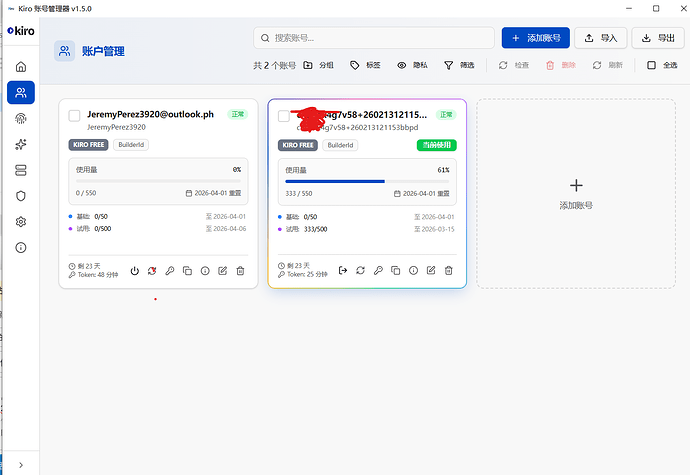Click the kiro logo

[21, 31]
